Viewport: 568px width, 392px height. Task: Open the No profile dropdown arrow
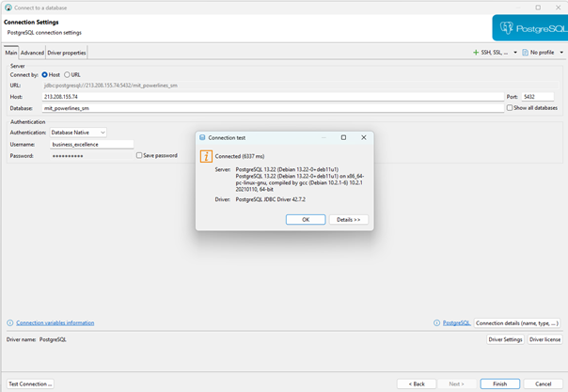(561, 53)
